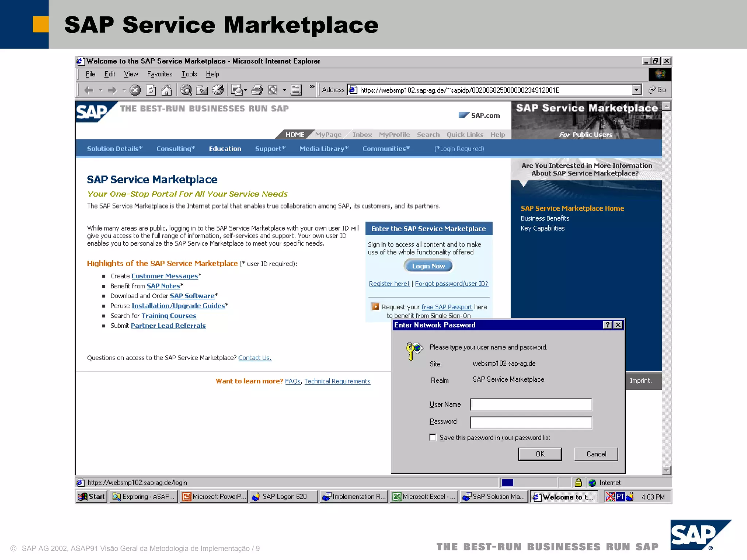
Task: Click the page scrollbar up arrow
Action: 666,106
